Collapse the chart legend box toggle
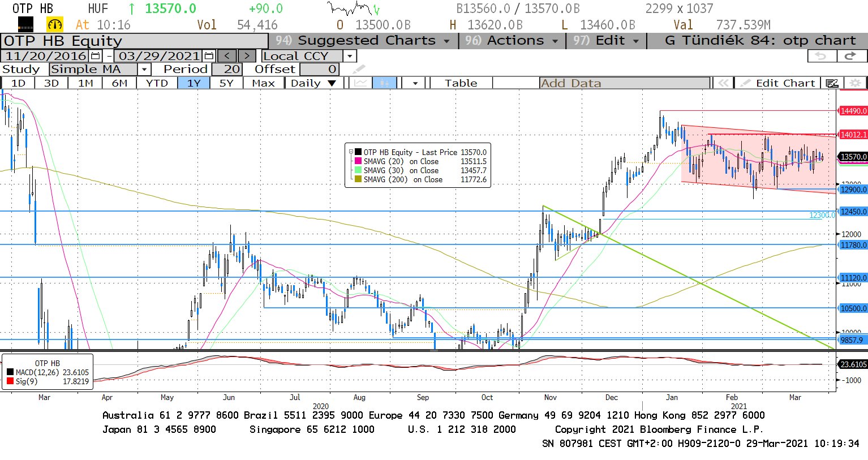Viewport: 868px width, 460px height. coord(351,152)
